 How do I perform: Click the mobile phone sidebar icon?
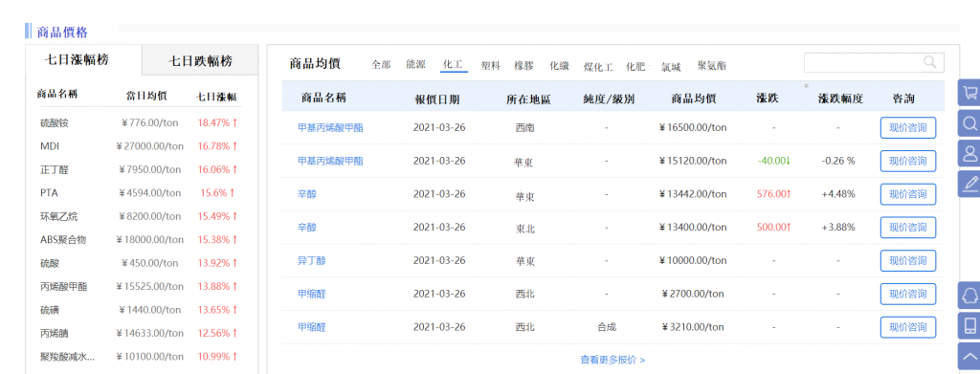point(969,325)
